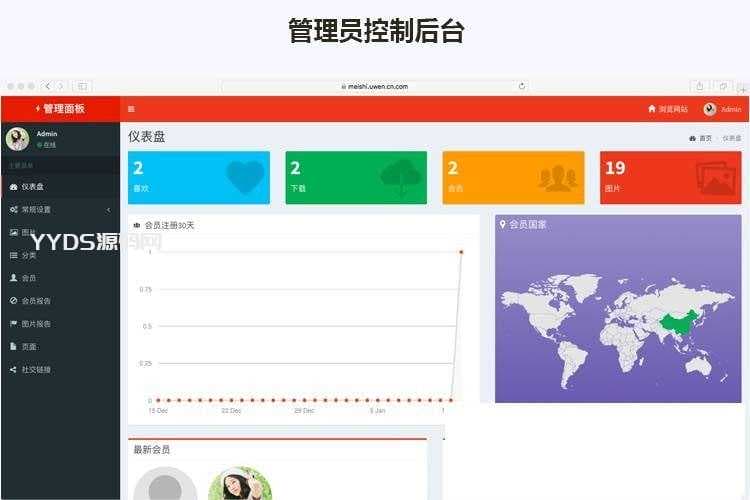Screen dimensions: 750x500
Task: Click the 社交链接 share icon
Action: tap(13, 369)
